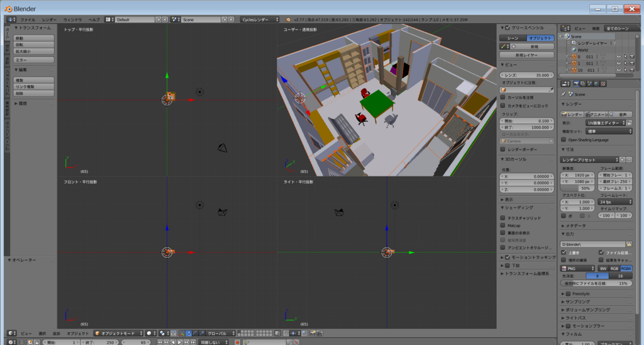Screen dimensions: 644x345
Task: Toggle eye visibility for object 10
Action: click(619, 70)
